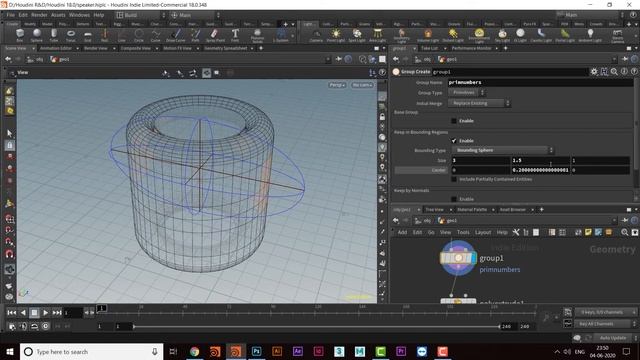Add an Environment Light from shelf
Screen dimensions: 640x360
(x=479, y=36)
